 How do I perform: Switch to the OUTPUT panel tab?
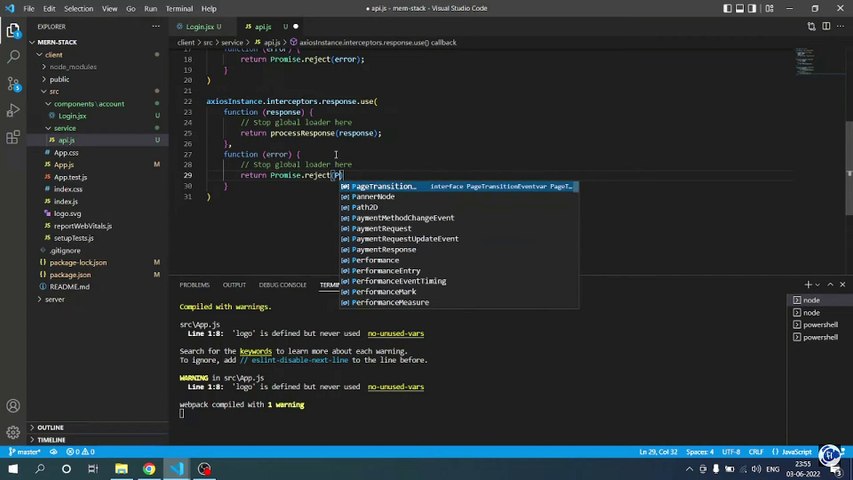[x=234, y=285]
